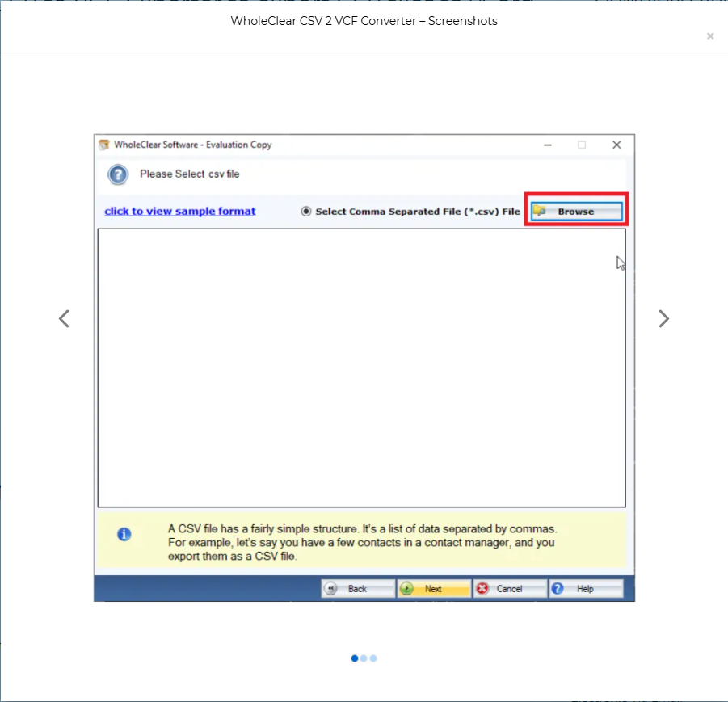The width and height of the screenshot is (728, 702).
Task: Click the Browse button to pick CSV
Action: (x=576, y=212)
